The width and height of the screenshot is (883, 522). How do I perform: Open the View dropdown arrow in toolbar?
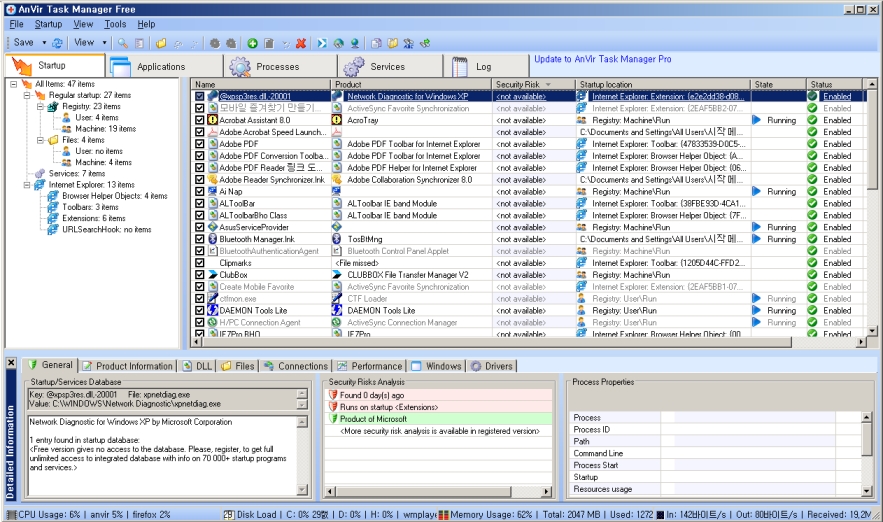coord(104,43)
